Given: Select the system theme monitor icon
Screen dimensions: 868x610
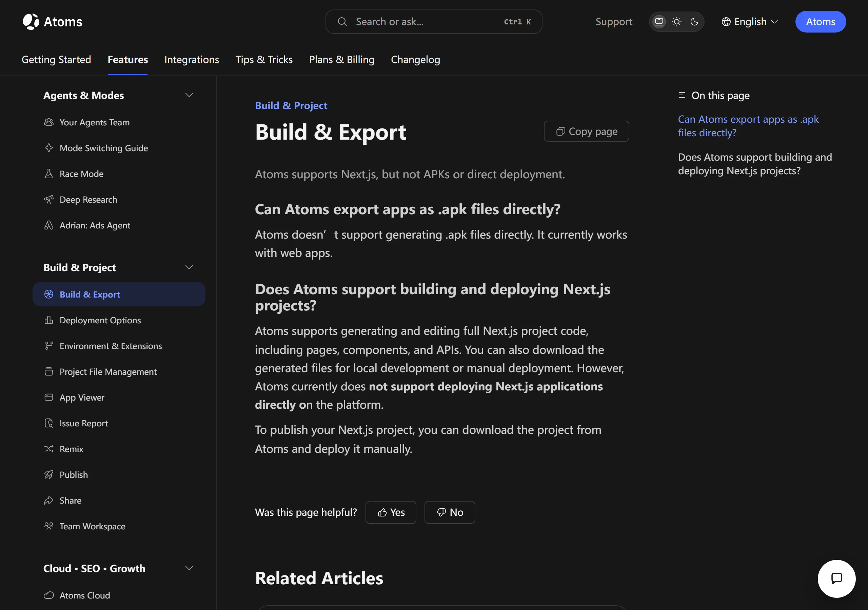Looking at the screenshot, I should coord(659,22).
